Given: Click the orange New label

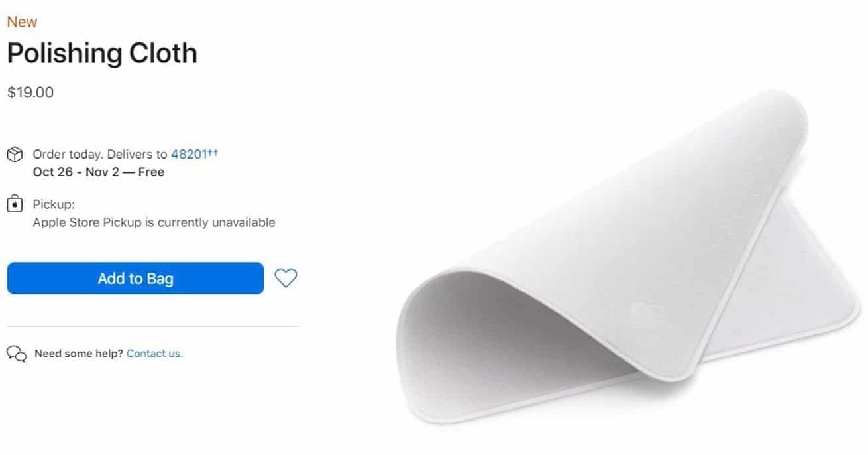Looking at the screenshot, I should pyautogui.click(x=22, y=22).
